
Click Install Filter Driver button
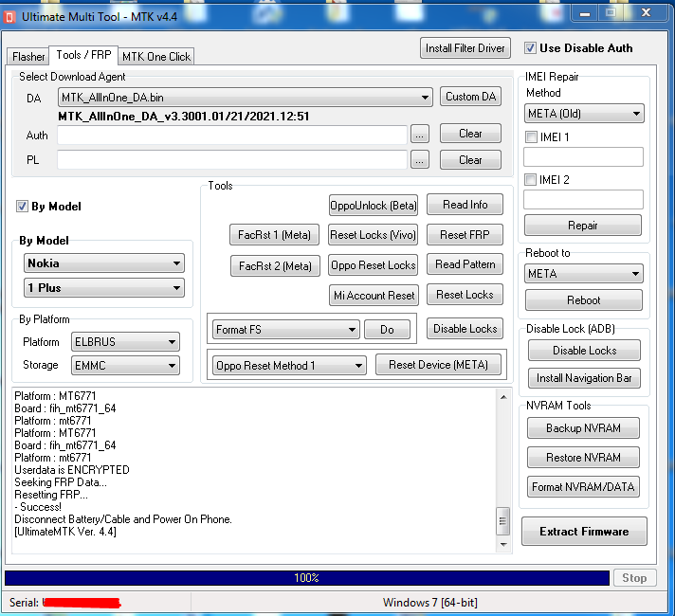(465, 47)
